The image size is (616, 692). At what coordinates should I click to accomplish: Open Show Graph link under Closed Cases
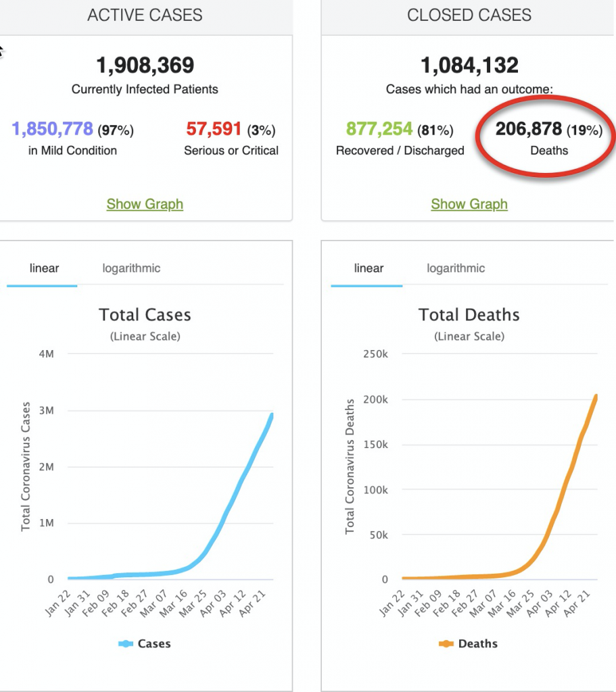click(x=469, y=204)
